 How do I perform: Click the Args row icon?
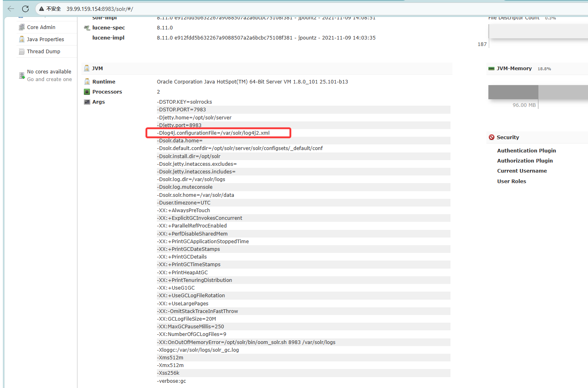87,102
